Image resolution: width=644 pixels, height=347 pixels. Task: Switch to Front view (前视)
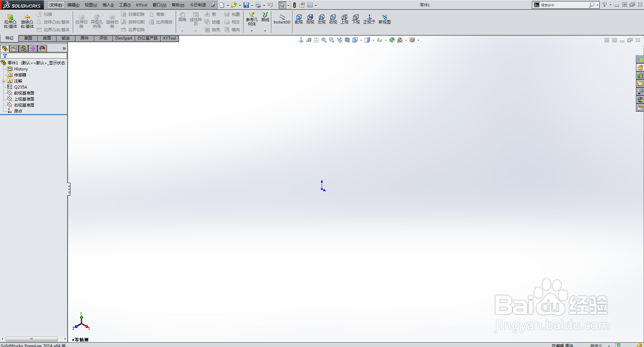tap(299, 19)
